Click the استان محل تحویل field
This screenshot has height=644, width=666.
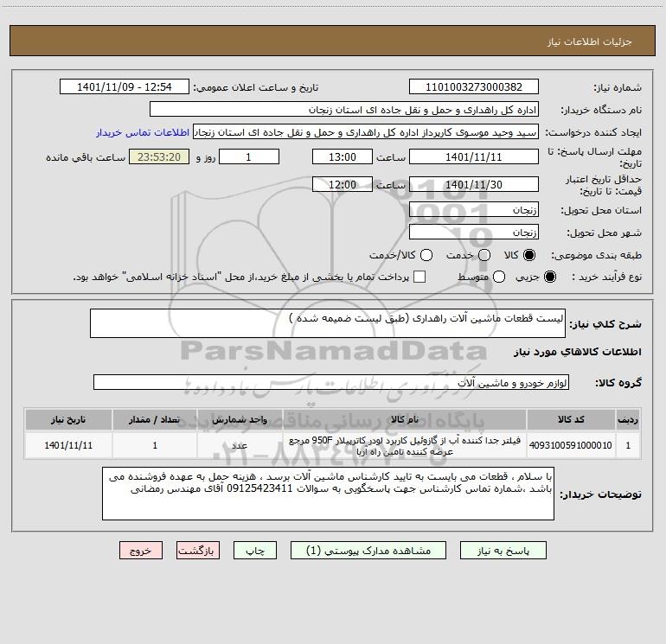(x=474, y=209)
